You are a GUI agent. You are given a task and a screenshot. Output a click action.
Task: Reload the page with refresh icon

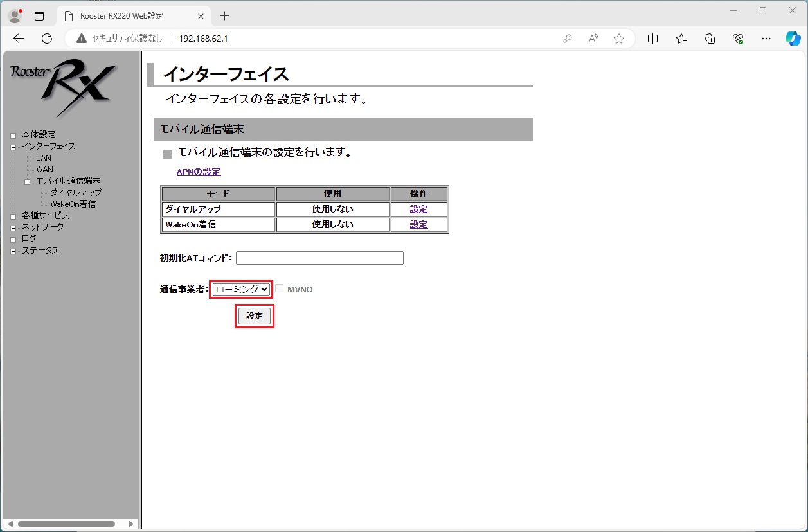point(47,39)
